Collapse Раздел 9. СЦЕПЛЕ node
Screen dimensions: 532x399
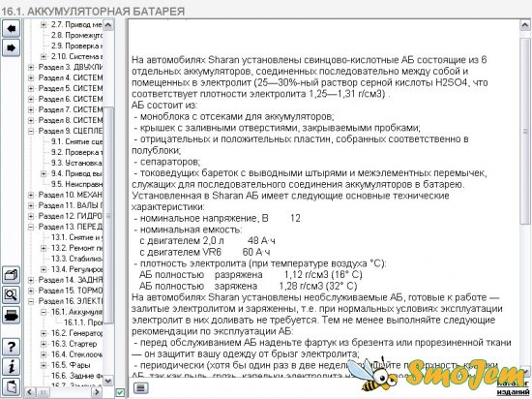point(31,131)
